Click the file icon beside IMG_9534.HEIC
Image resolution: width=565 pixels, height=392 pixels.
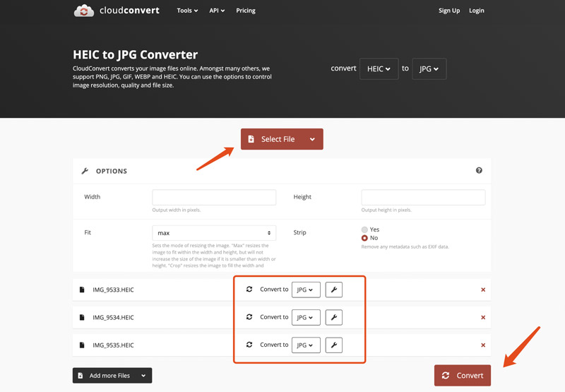[x=82, y=317]
